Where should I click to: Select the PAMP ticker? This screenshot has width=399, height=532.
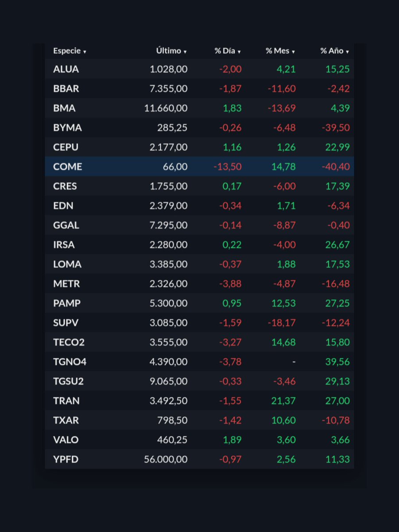pyautogui.click(x=66, y=303)
